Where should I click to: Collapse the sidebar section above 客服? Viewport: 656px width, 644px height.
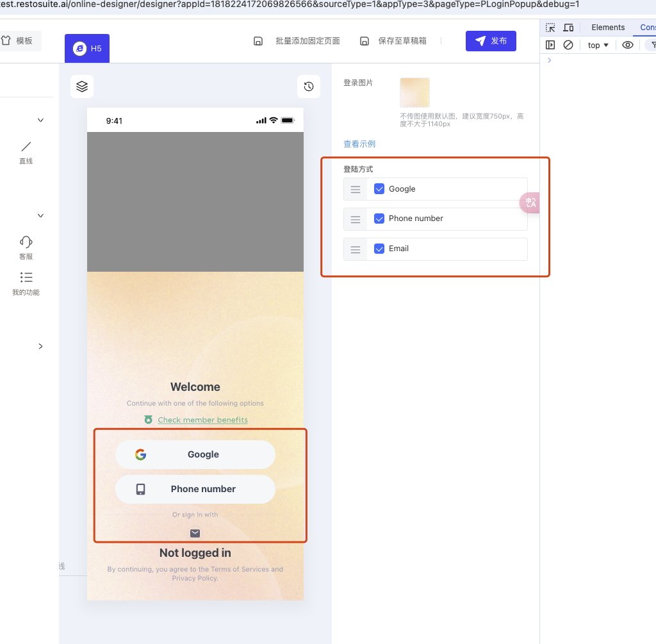(40, 215)
